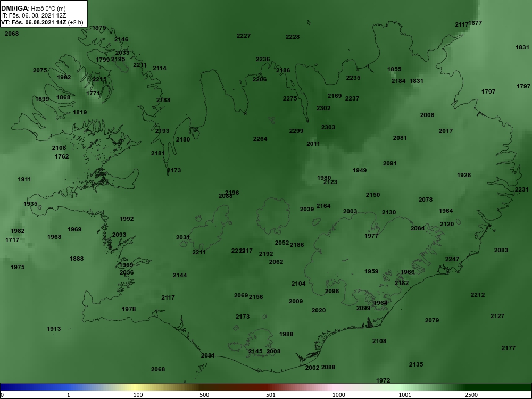Click the map value 2130

(388, 212)
